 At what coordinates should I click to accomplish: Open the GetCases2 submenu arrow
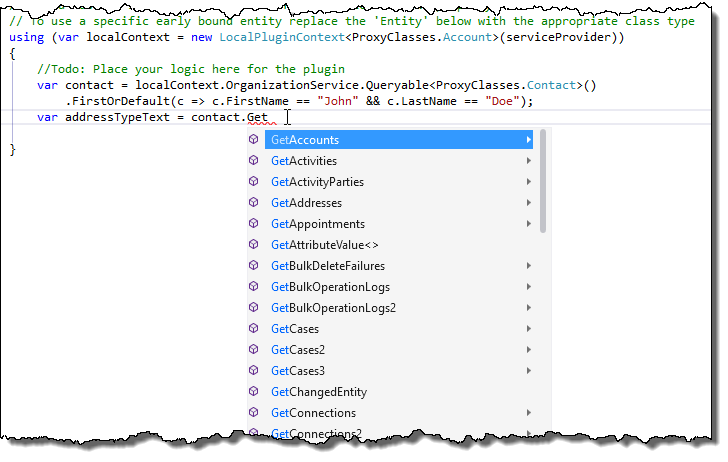(x=528, y=350)
